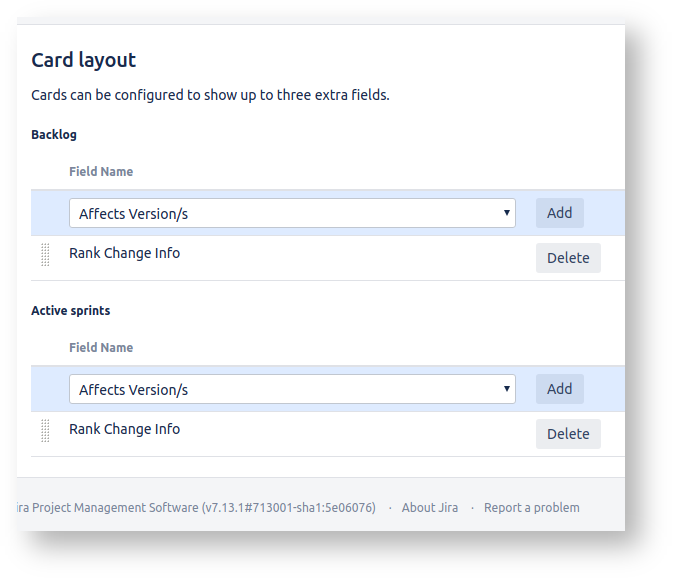Delete Rank Change Info from Backlog

tap(568, 258)
